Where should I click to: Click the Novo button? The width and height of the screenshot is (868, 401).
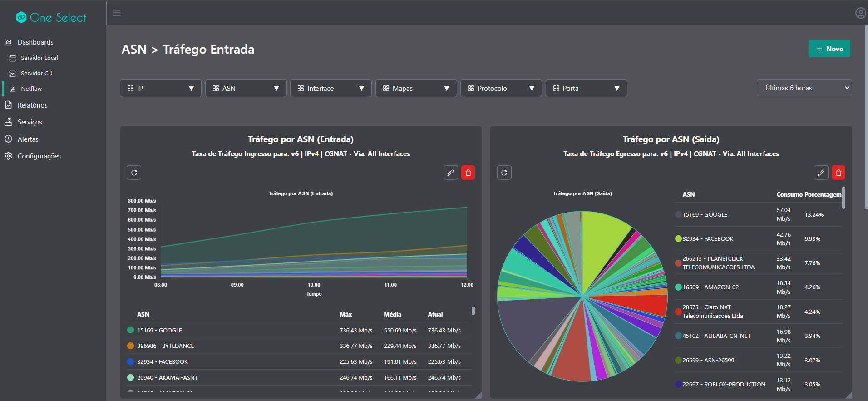click(x=829, y=49)
